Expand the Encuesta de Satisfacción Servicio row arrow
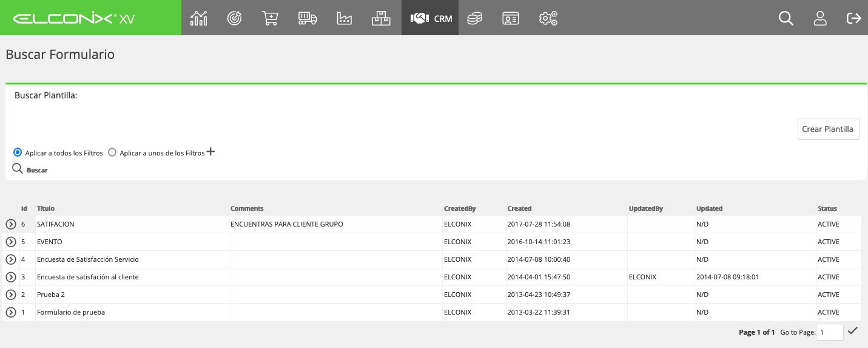 tap(10, 259)
